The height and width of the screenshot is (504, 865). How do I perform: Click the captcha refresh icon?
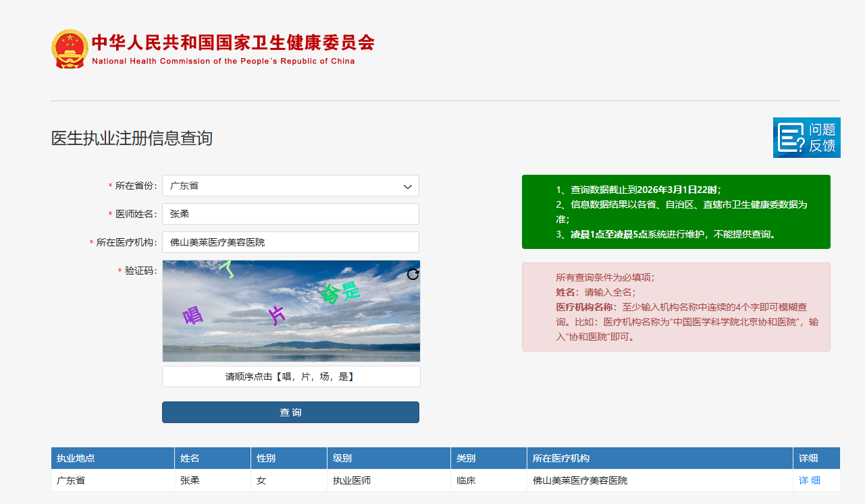click(413, 274)
